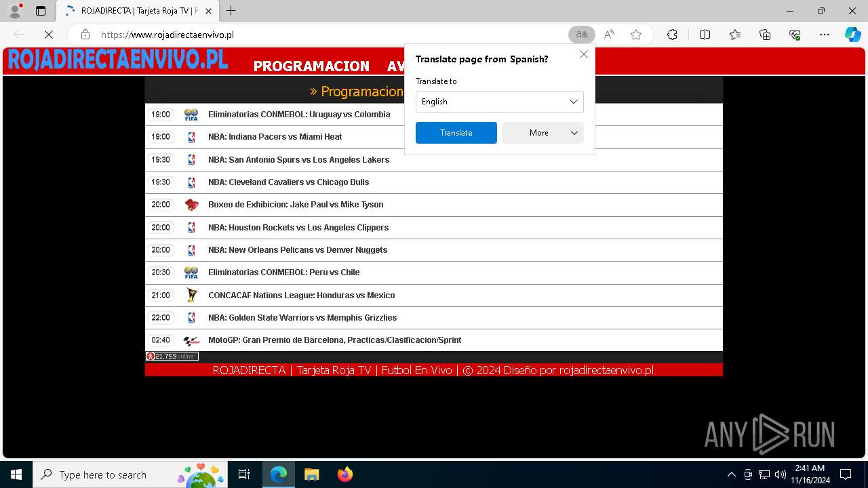Stop loading the page
This screenshot has width=868, height=488.
click(x=47, y=35)
